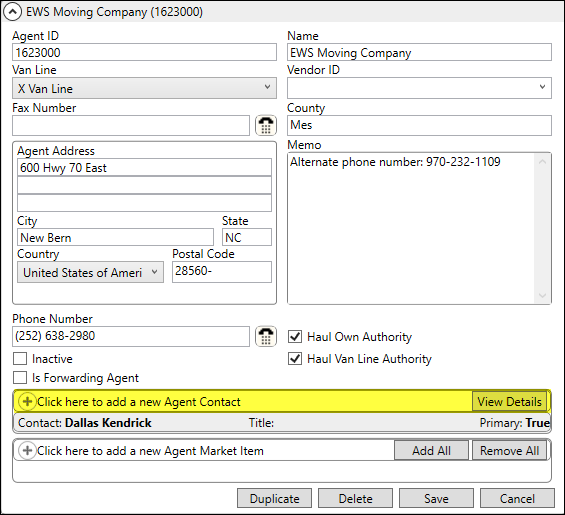This screenshot has width=565, height=515.
Task: Cancel editing the agent
Action: coord(517,498)
